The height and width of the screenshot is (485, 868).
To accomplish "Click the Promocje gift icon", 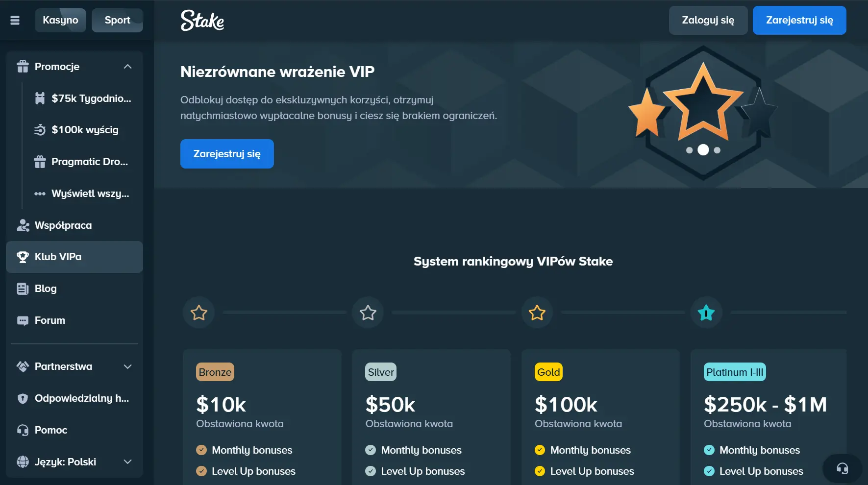I will pos(23,67).
